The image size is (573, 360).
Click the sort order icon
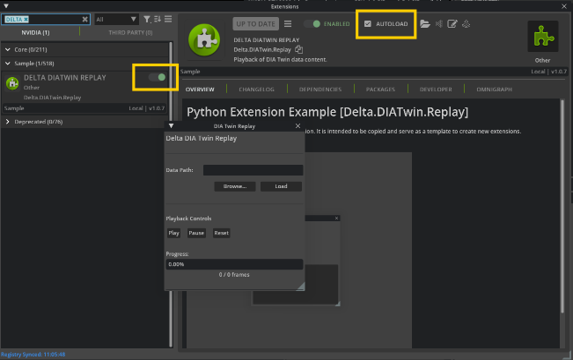point(158,19)
